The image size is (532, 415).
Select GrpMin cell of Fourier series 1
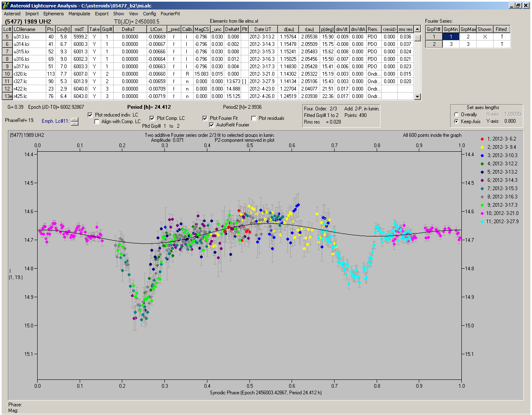pos(451,37)
